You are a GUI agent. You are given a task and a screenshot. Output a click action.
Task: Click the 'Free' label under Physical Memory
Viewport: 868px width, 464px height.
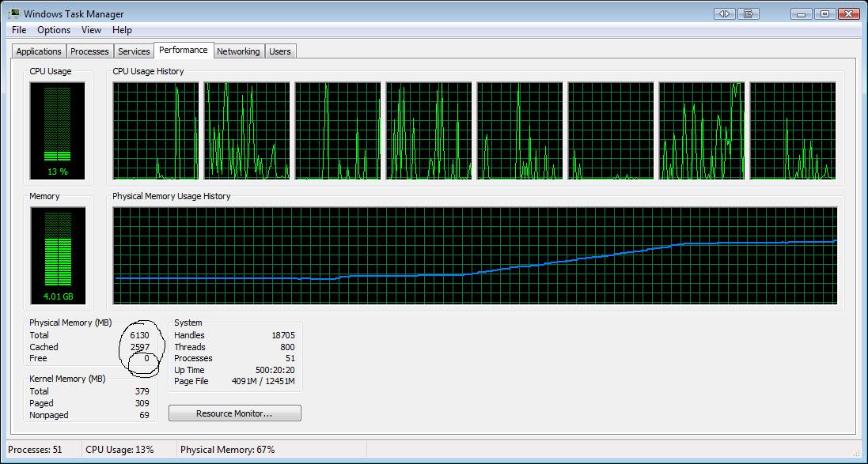click(38, 358)
